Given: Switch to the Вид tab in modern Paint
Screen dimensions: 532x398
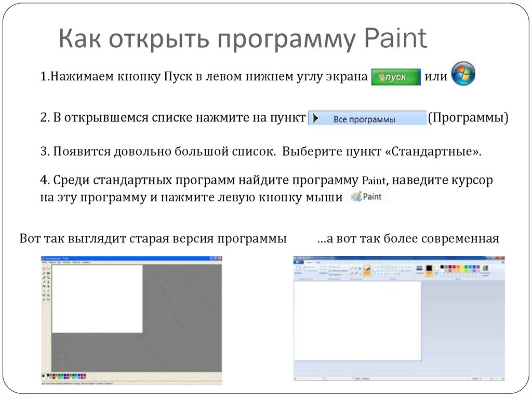Looking at the screenshot, I should coord(318,263).
